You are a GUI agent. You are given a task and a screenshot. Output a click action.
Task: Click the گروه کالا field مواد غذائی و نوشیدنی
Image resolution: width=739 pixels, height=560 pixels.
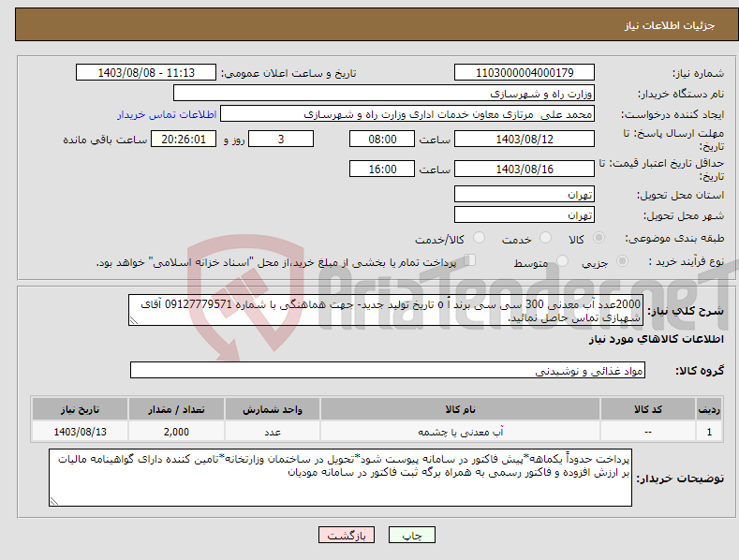click(388, 371)
